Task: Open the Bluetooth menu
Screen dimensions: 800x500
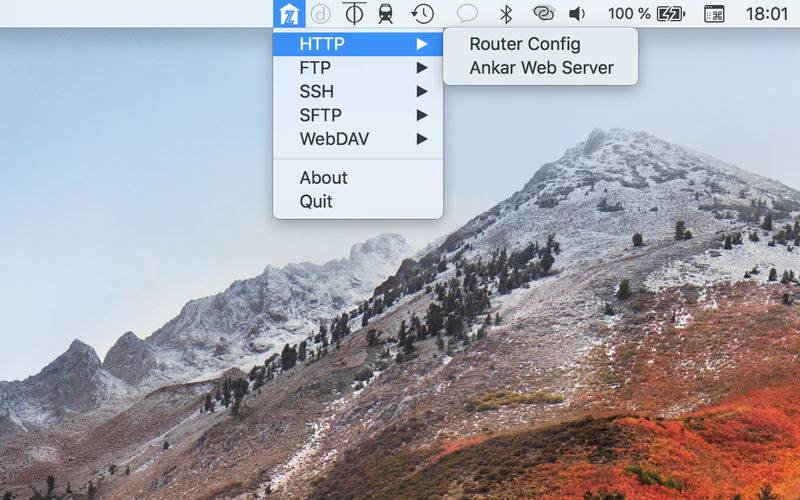Action: click(x=506, y=14)
